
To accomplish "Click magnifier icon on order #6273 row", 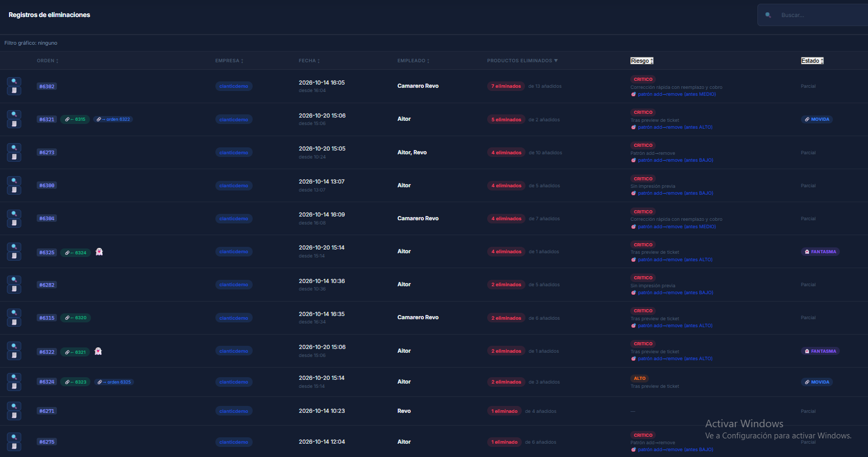I will click(14, 147).
